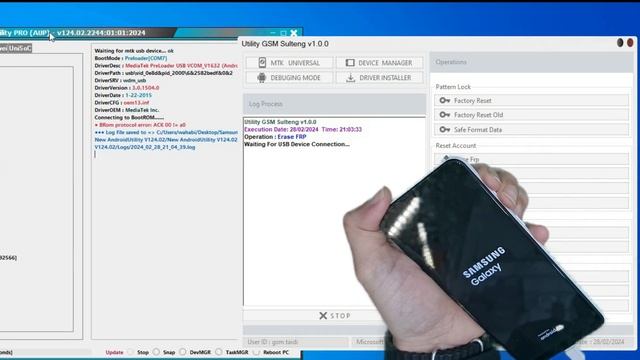Image resolution: width=640 pixels, height=360 pixels.
Task: Click 'Brom protocol error' line in Android Utility log
Action: click(x=140, y=125)
